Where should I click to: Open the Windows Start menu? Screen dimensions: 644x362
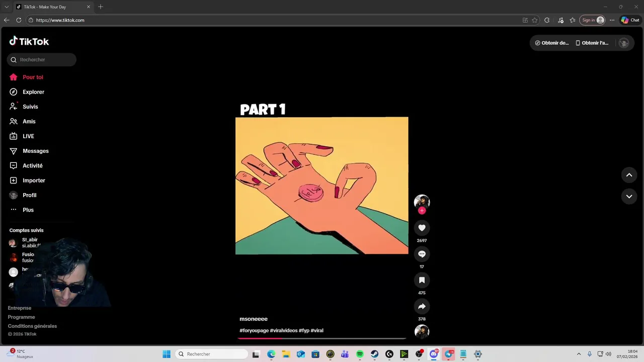click(x=167, y=354)
